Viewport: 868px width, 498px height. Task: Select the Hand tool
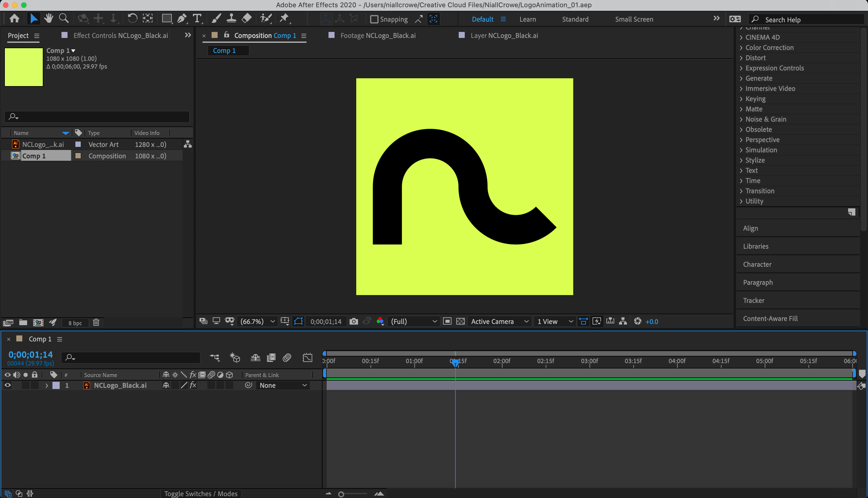click(x=49, y=18)
